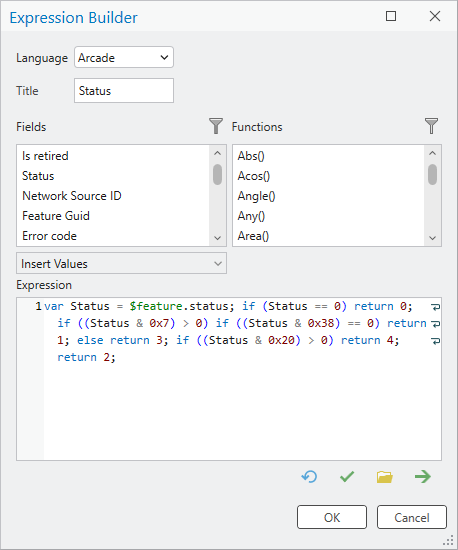Click the Functions list scrollbar thumb
The width and height of the screenshot is (458, 550).
(x=432, y=174)
